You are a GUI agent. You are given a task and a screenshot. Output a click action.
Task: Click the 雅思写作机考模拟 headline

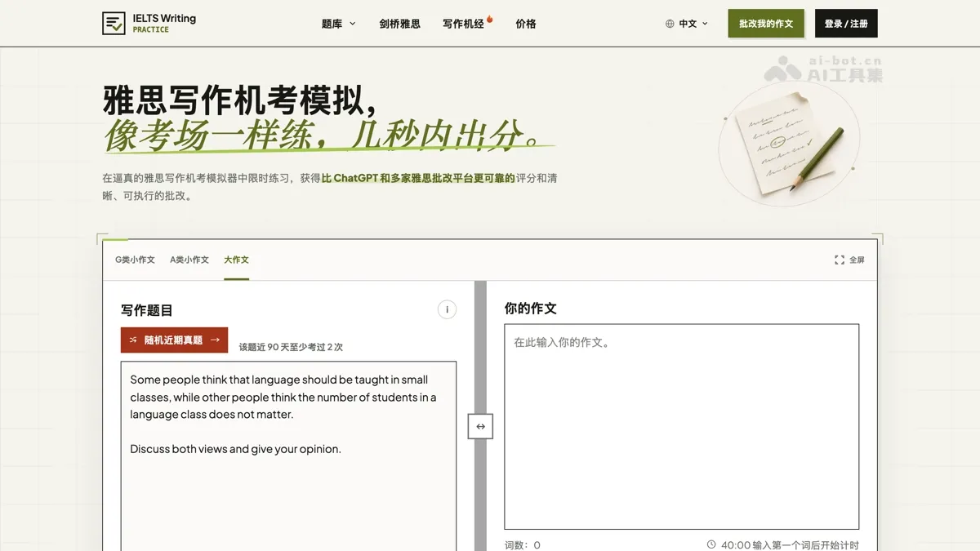pyautogui.click(x=241, y=100)
